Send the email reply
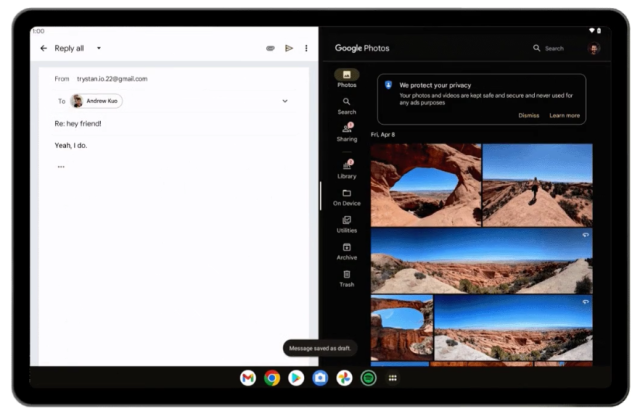Image resolution: width=640 pixels, height=411 pixels. click(x=289, y=48)
